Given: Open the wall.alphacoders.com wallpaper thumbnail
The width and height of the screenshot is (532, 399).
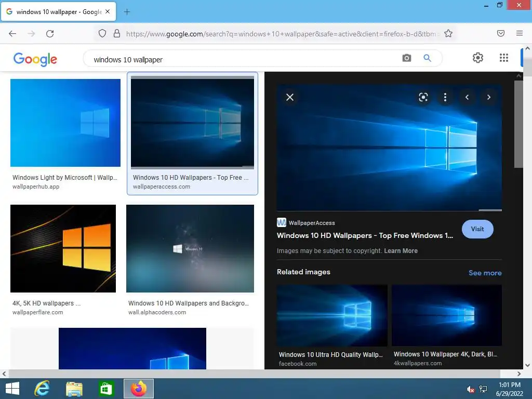Looking at the screenshot, I should (190, 248).
